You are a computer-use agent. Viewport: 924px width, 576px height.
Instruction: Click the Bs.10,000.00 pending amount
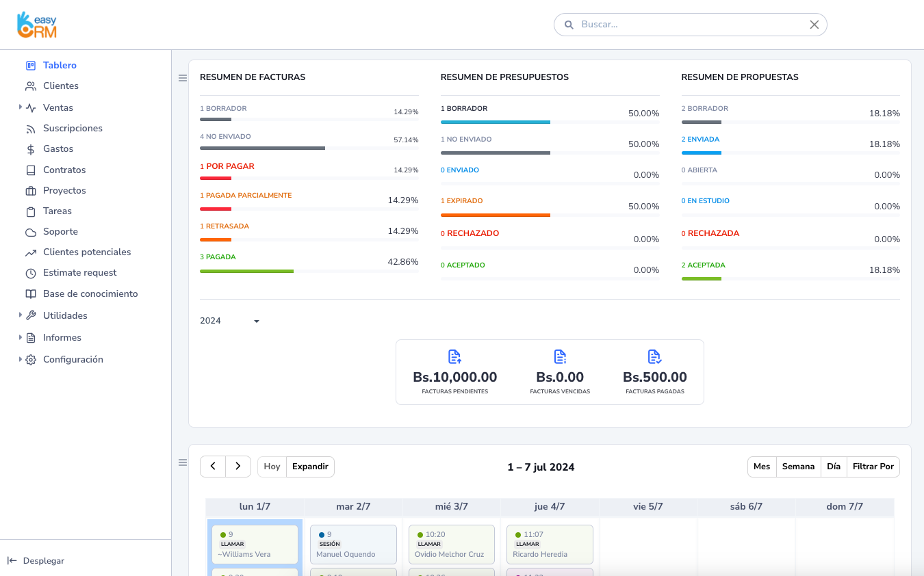pos(455,377)
